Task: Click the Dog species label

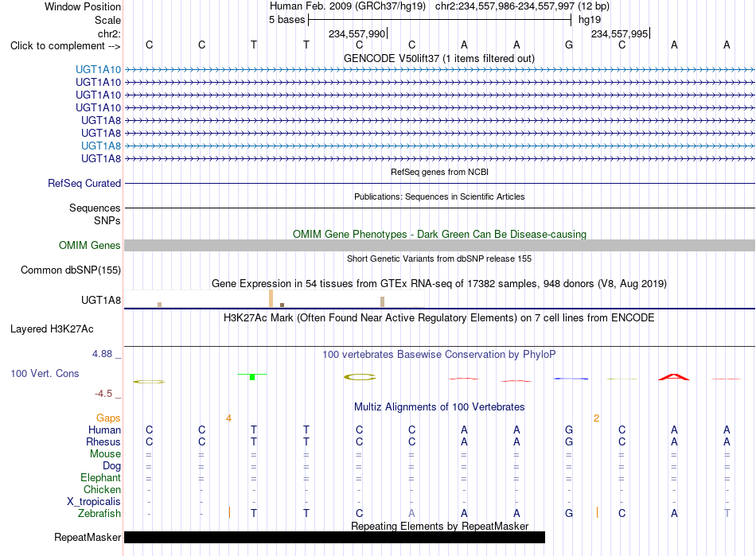Action: pyautogui.click(x=112, y=465)
